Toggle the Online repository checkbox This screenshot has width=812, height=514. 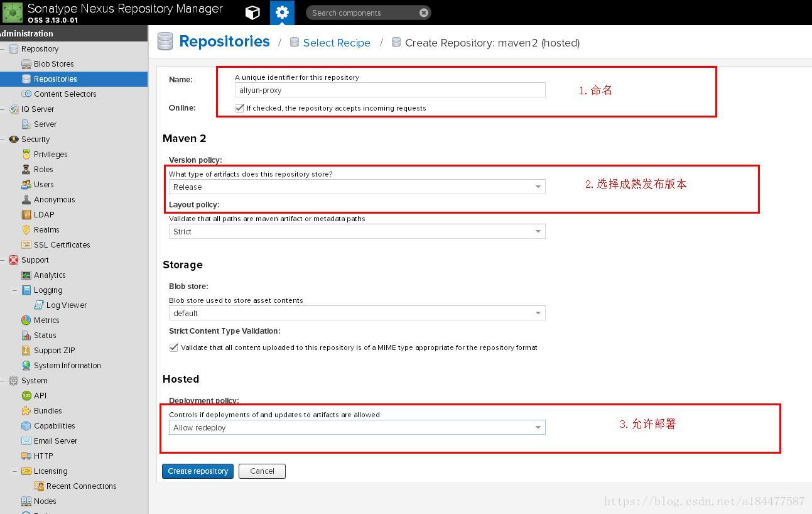pos(239,108)
